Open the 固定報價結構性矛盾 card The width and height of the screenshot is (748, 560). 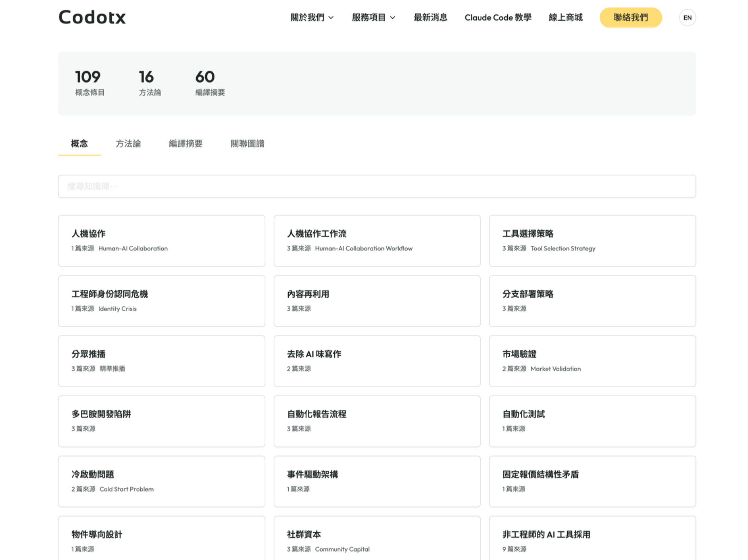coord(592,481)
